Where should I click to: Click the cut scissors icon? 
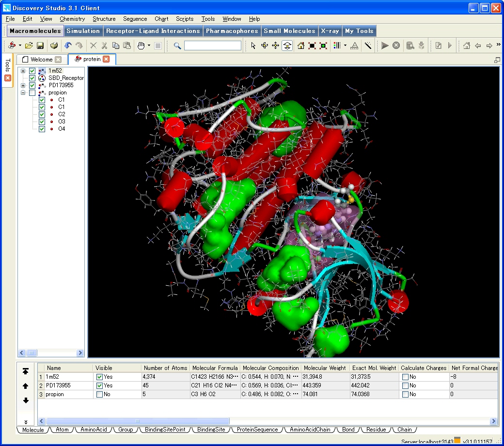pos(105,46)
